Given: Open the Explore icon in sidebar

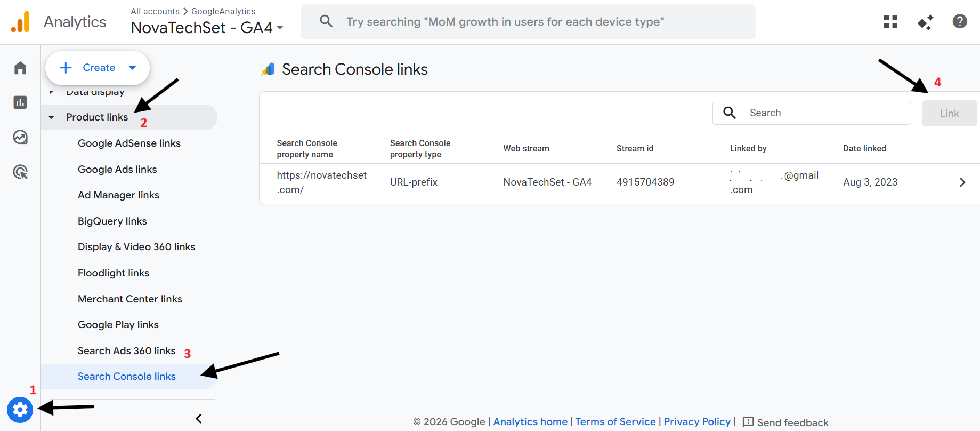Looking at the screenshot, I should click(20, 137).
